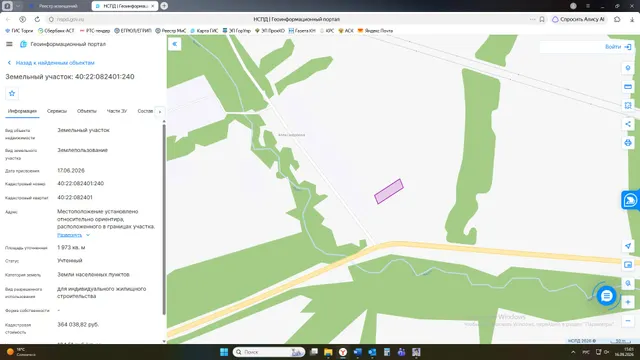Image resolution: width=640 pixels, height=360 pixels.
Task: Locate my position with the navigation arrow icon
Action: (x=628, y=246)
